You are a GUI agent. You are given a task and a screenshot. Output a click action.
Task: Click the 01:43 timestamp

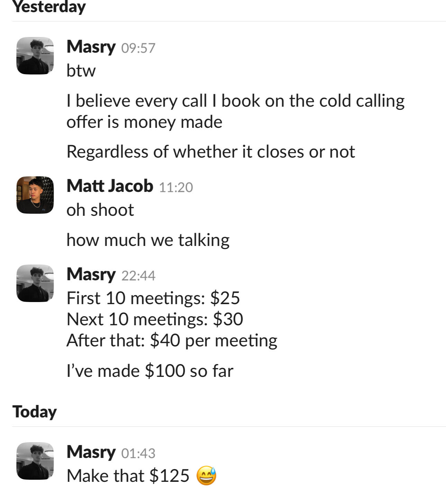coord(138,453)
